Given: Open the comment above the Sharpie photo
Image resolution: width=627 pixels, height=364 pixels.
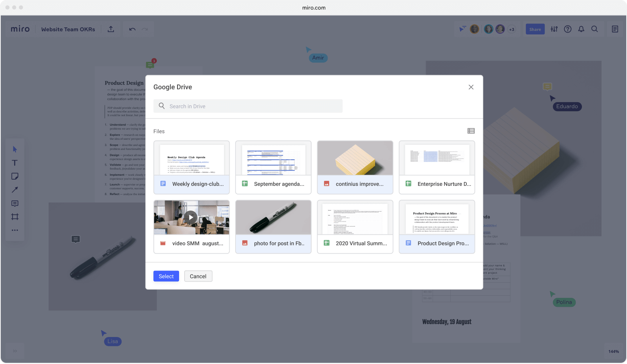Looking at the screenshot, I should pyautogui.click(x=76, y=239).
